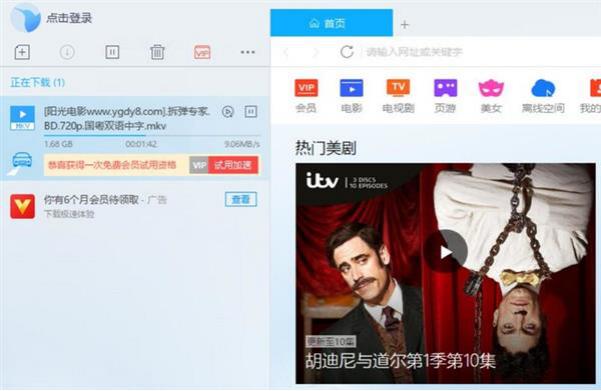Click the 00:01:42 remaining time
This screenshot has height=391, width=601.
point(141,144)
